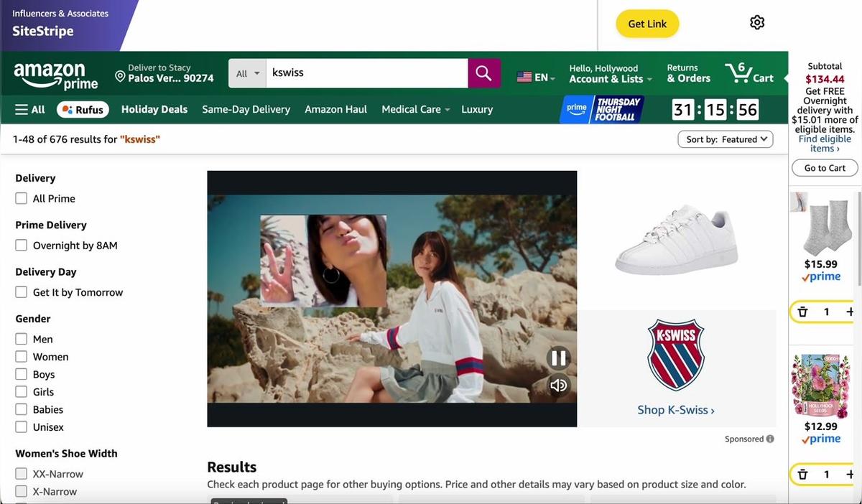Screen dimensions: 862x504
Task: Enable Get It by Tomorrow delivery
Action: point(21,292)
